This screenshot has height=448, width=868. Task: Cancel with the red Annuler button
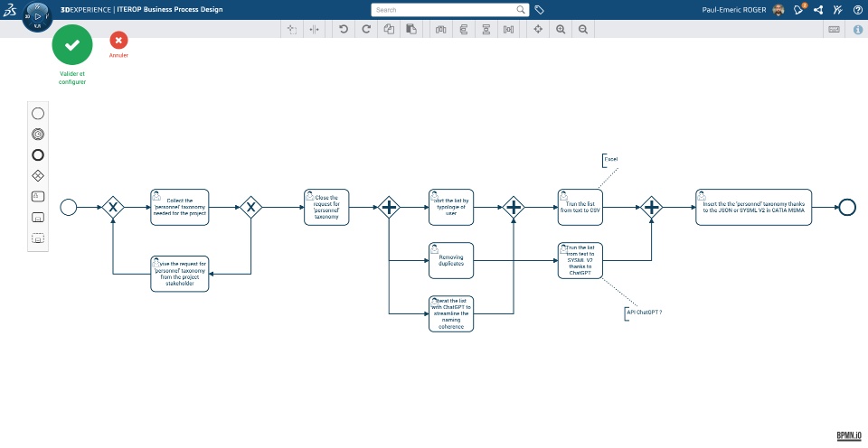click(118, 41)
